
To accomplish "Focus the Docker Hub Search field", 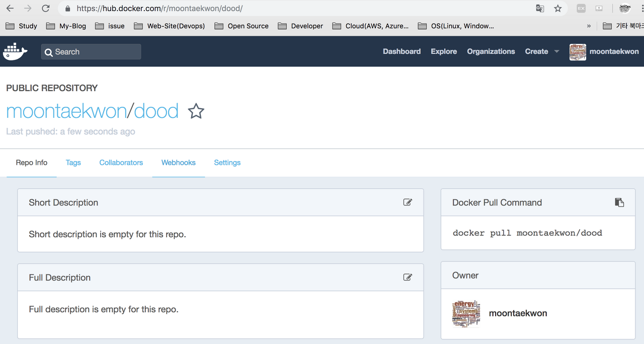I will [91, 52].
